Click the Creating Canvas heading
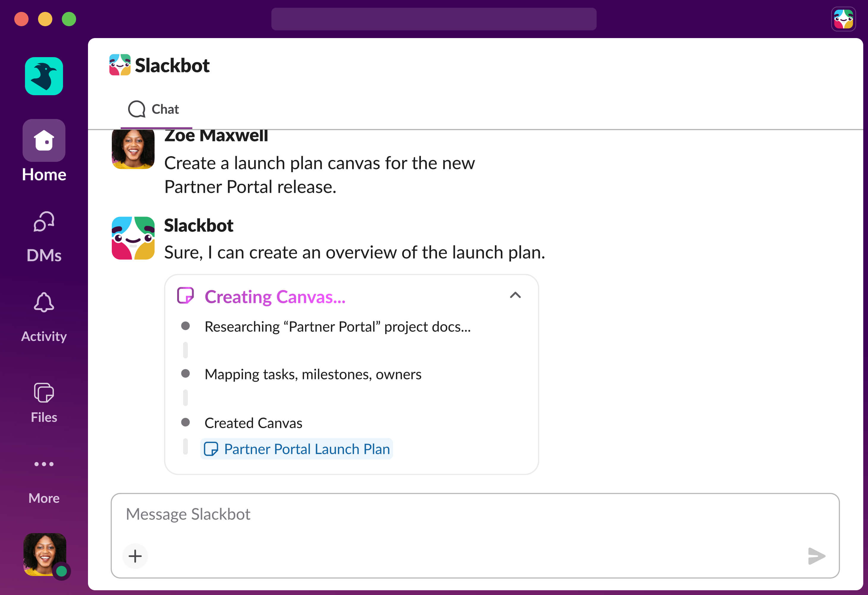 click(275, 297)
